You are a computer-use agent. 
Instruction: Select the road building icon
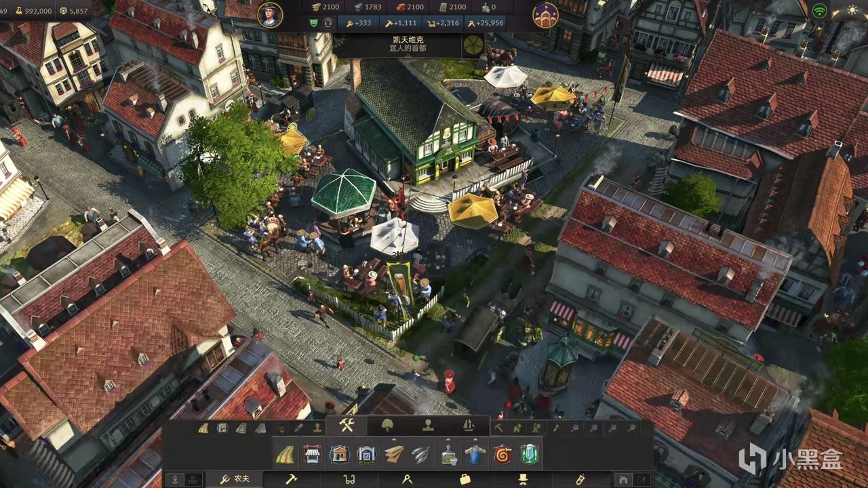pyautogui.click(x=285, y=454)
